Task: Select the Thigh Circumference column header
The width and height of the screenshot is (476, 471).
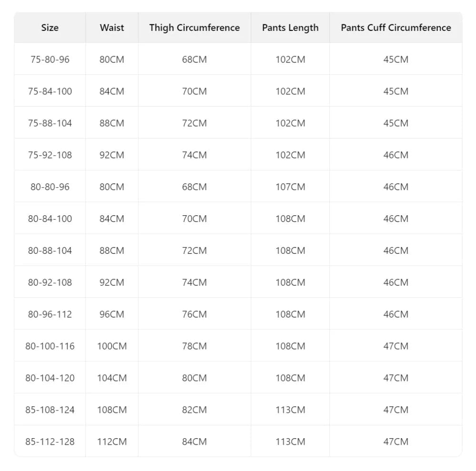Action: point(194,28)
